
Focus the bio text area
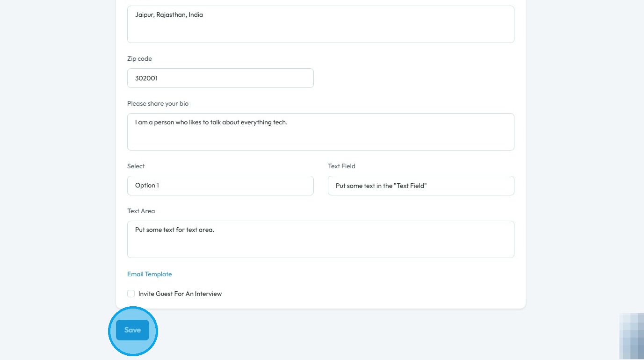(320, 132)
